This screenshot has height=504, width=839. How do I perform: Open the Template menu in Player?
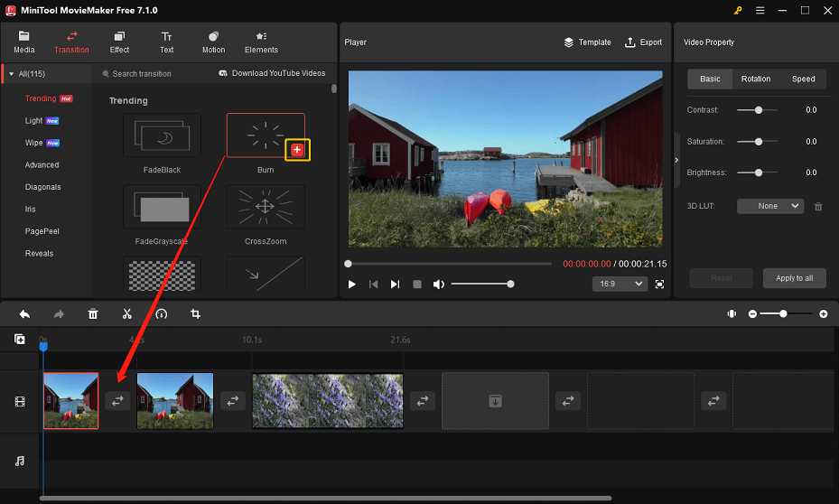588,42
